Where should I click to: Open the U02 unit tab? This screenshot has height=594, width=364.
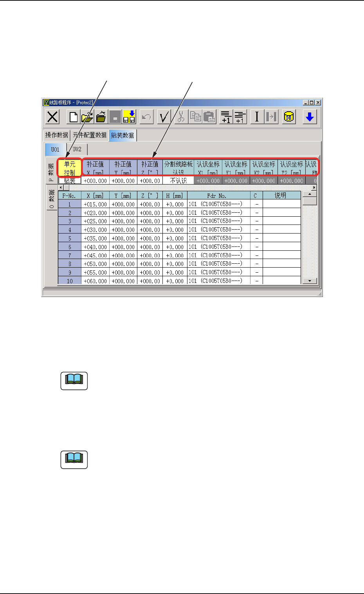pos(77,149)
